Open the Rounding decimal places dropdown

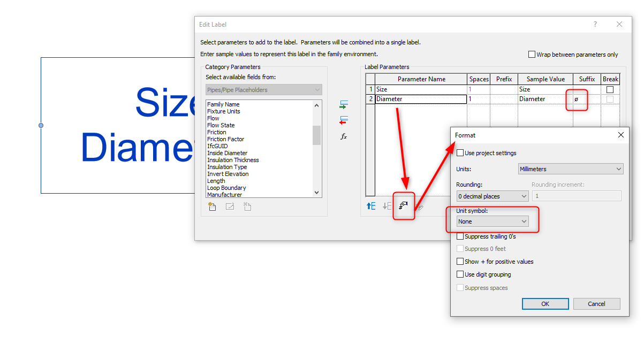pos(492,196)
